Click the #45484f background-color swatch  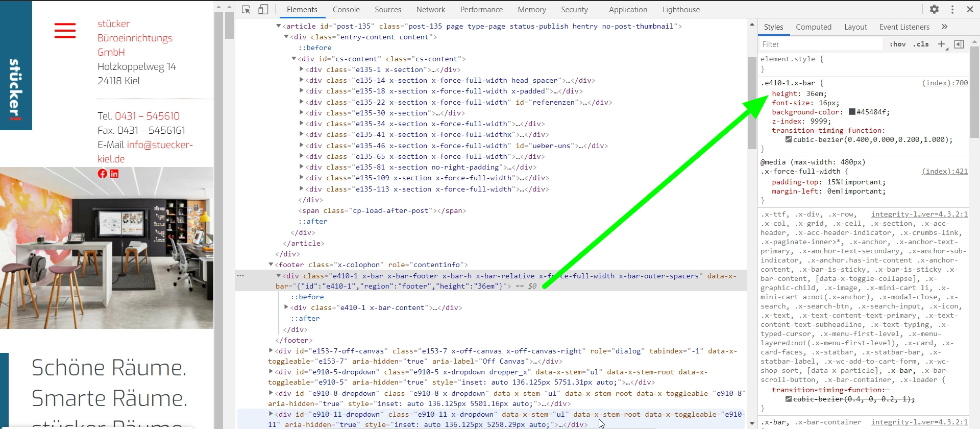pos(852,112)
